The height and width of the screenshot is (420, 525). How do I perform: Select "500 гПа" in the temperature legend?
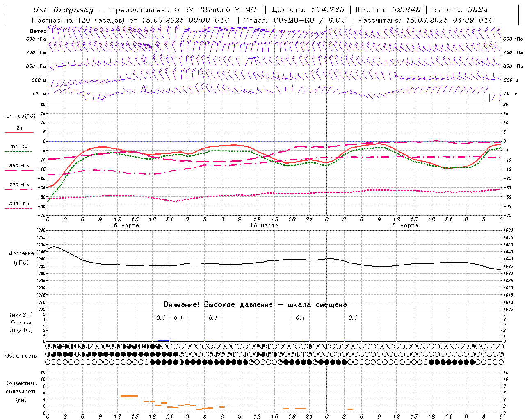click(x=19, y=204)
